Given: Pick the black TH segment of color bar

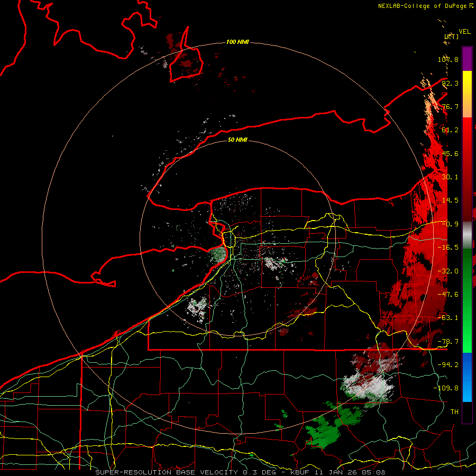Looking at the screenshot, I should pos(467,412).
